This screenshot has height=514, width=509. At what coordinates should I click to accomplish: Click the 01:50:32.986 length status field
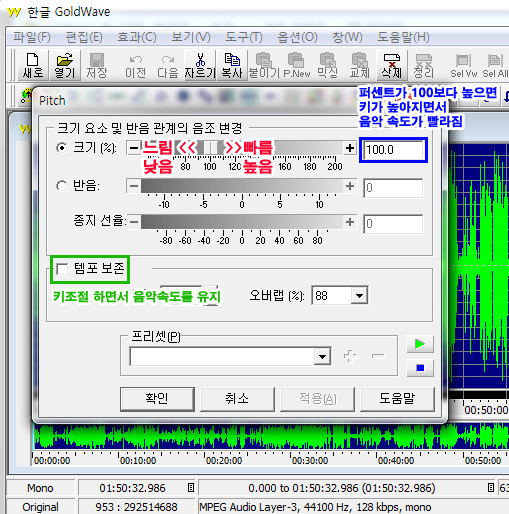132,488
